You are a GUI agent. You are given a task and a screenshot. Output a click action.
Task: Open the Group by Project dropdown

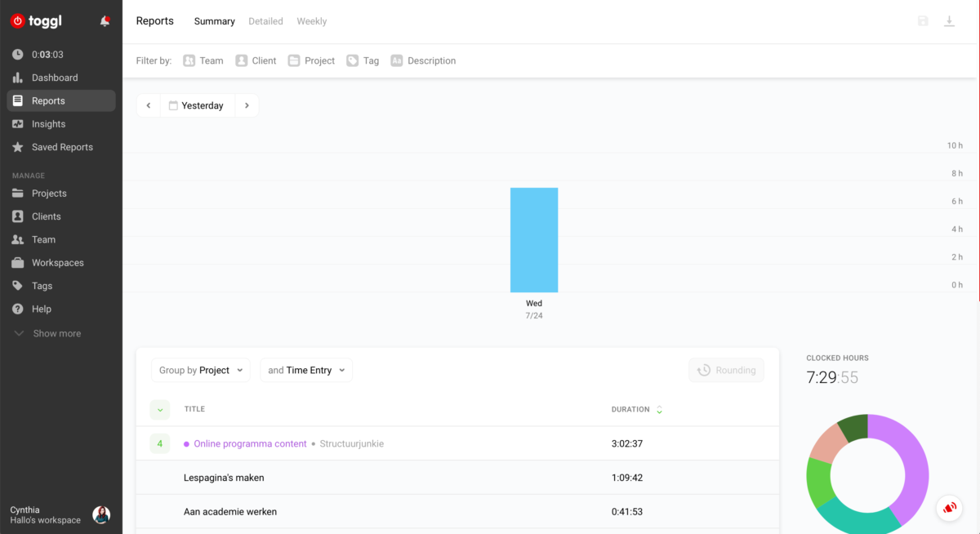click(x=201, y=370)
